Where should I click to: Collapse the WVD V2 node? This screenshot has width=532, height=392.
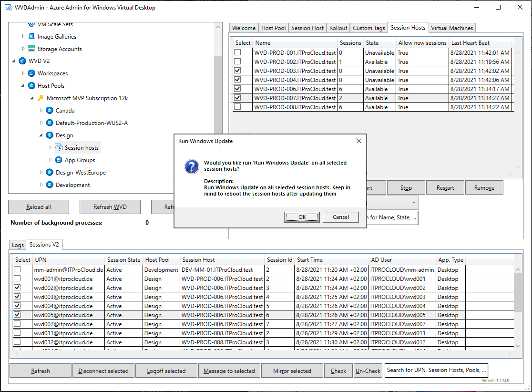tap(14, 61)
